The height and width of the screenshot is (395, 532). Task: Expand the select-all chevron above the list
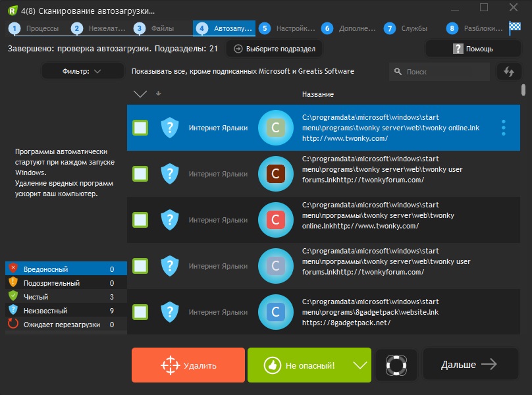pos(140,94)
